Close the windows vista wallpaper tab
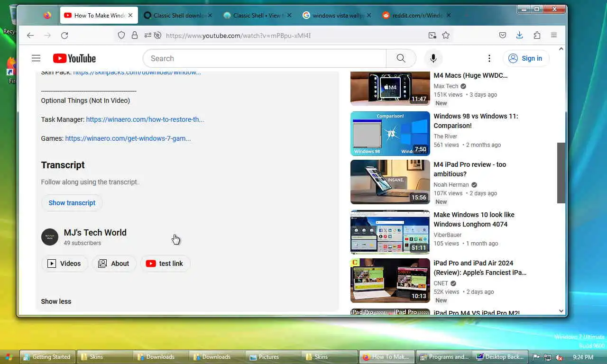Viewport: 607px width, 364px height. click(369, 15)
